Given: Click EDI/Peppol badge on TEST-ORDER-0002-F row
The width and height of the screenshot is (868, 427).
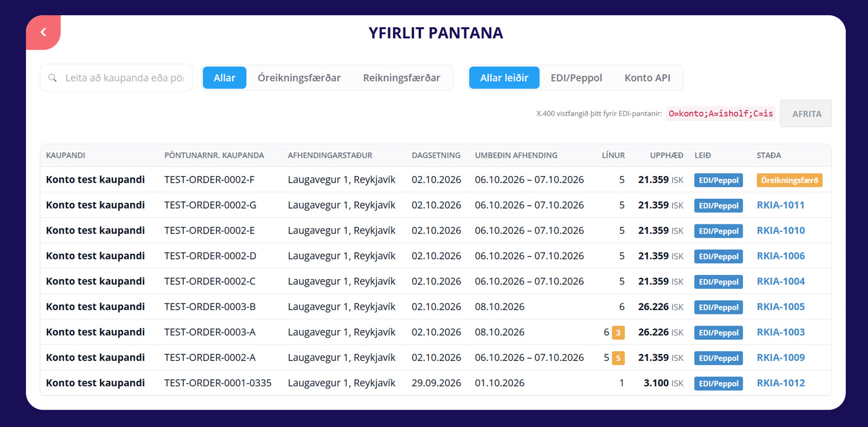Looking at the screenshot, I should tap(718, 180).
